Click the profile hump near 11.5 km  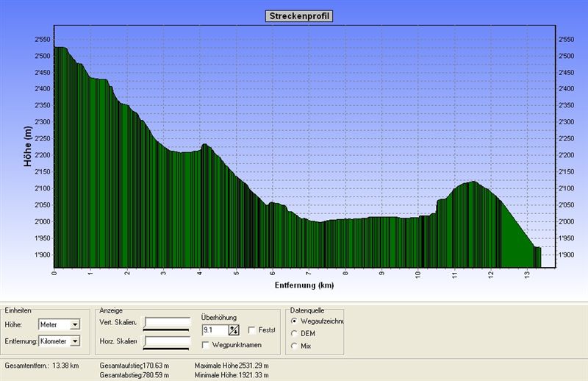coord(470,184)
